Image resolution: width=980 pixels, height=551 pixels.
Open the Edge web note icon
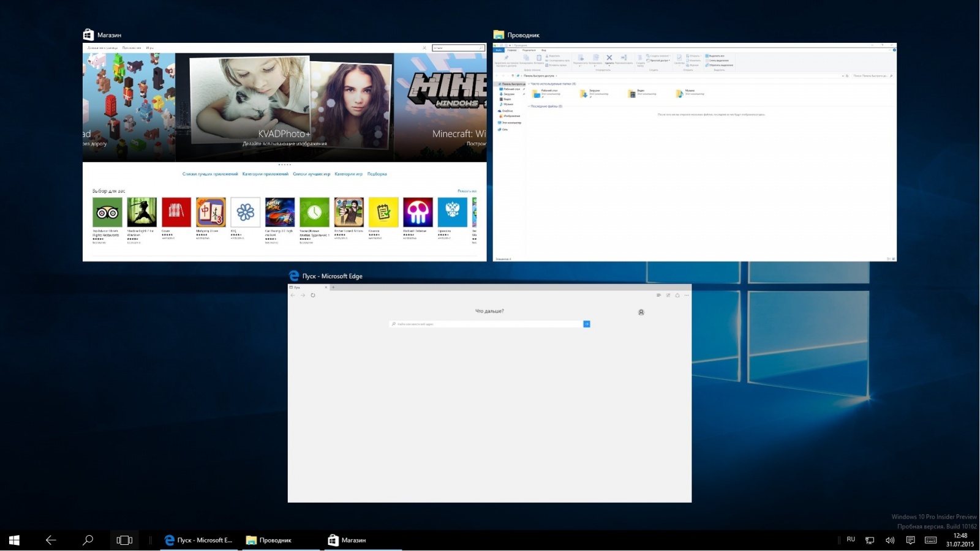click(668, 295)
